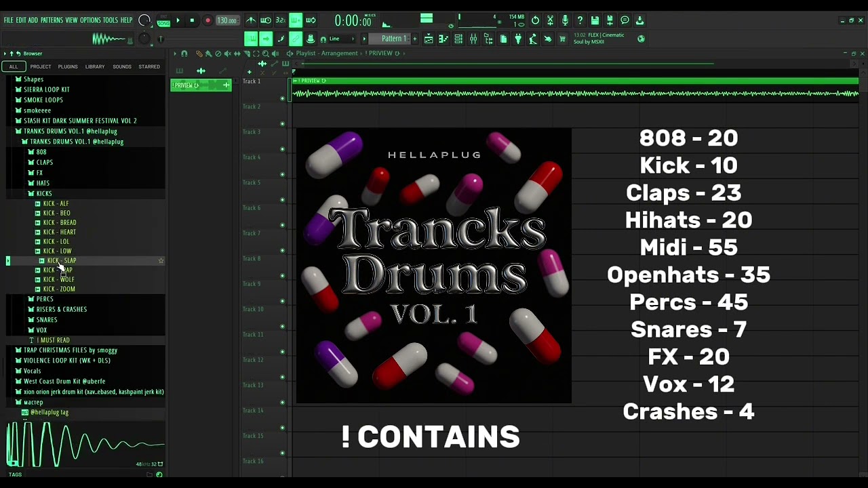Open the plugin picker with plug icon
This screenshot has width=868, height=488.
(x=518, y=39)
